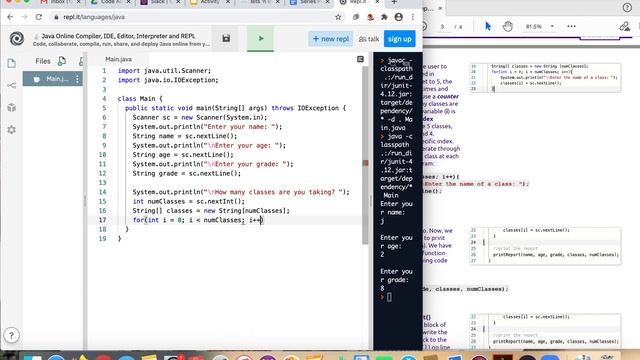This screenshot has height=360, width=640.
Task: Open the more tools ellipsis in PDF viewer
Action: pyautogui.click(x=571, y=26)
